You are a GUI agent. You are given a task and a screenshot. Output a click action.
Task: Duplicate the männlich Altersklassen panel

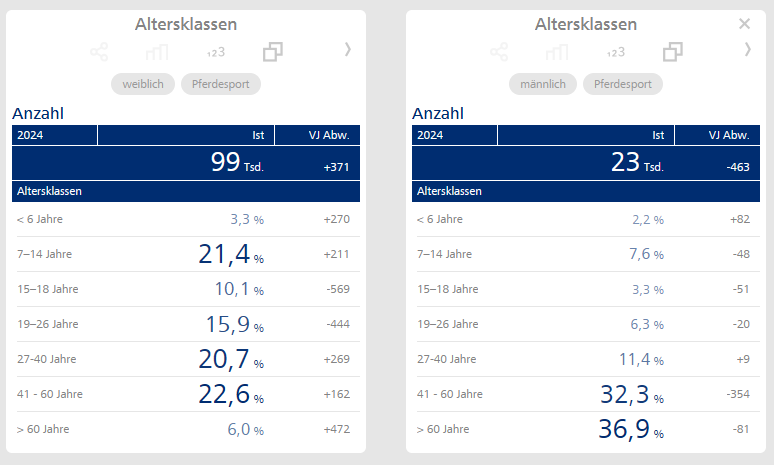click(x=673, y=51)
